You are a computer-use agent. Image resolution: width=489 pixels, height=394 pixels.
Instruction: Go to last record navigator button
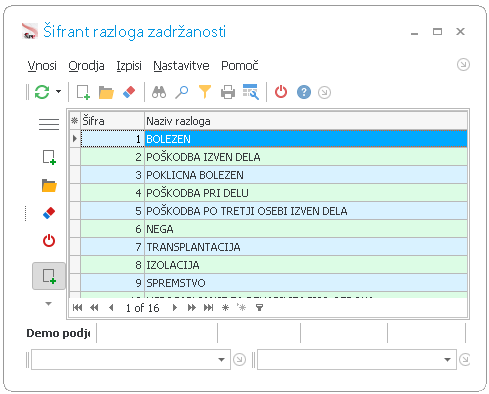tap(209, 307)
